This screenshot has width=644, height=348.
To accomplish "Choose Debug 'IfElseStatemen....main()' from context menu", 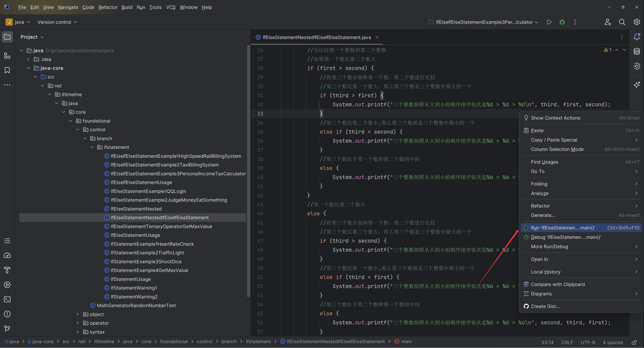I will pyautogui.click(x=581, y=237).
